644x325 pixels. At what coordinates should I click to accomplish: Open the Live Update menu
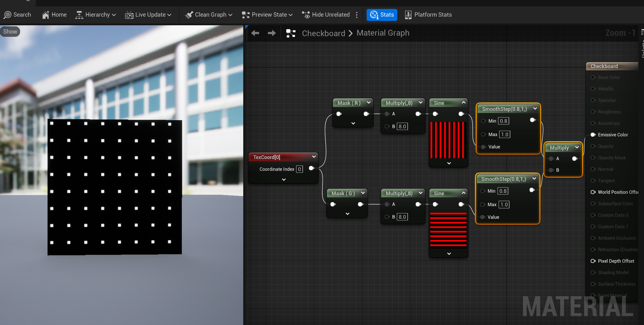(148, 15)
